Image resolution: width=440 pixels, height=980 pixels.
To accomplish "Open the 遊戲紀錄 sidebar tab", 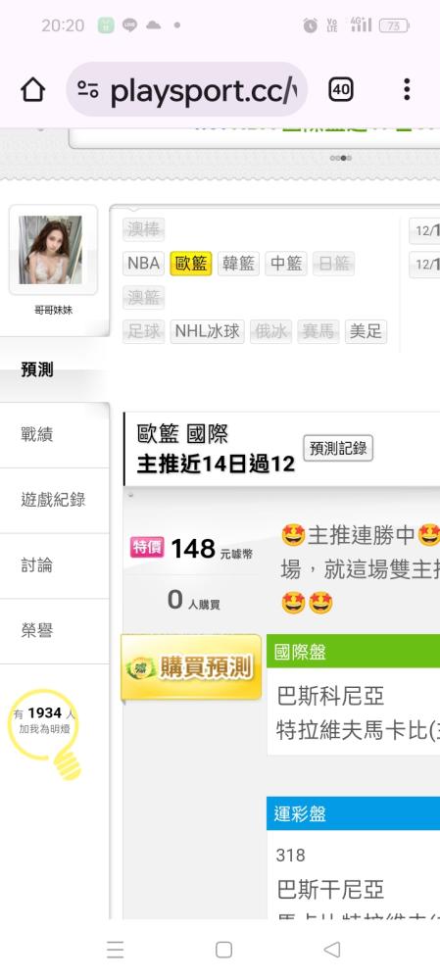I will 54,500.
